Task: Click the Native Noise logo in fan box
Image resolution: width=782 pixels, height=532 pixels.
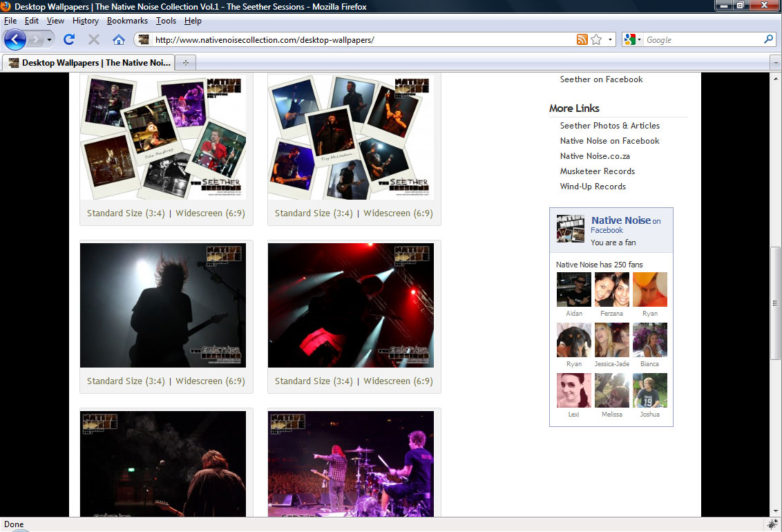Action: click(570, 229)
